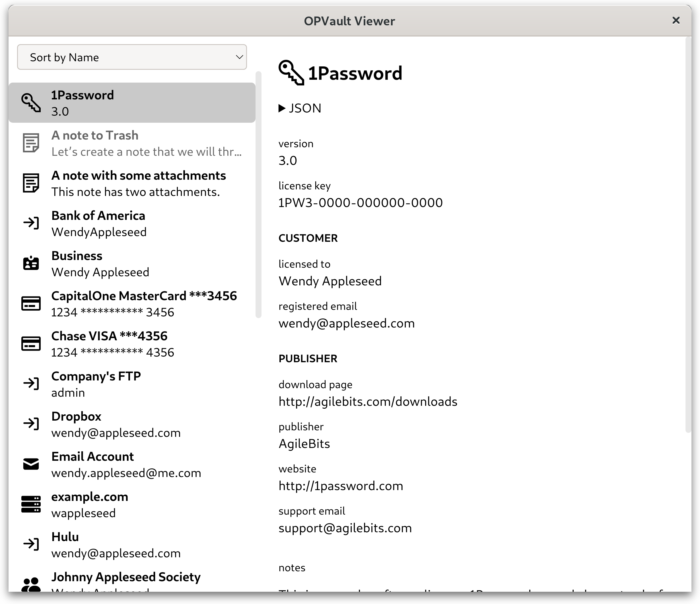Image resolution: width=700 pixels, height=604 pixels.
Task: Click wendy.appleseed@me.com subtitle
Action: point(126,473)
